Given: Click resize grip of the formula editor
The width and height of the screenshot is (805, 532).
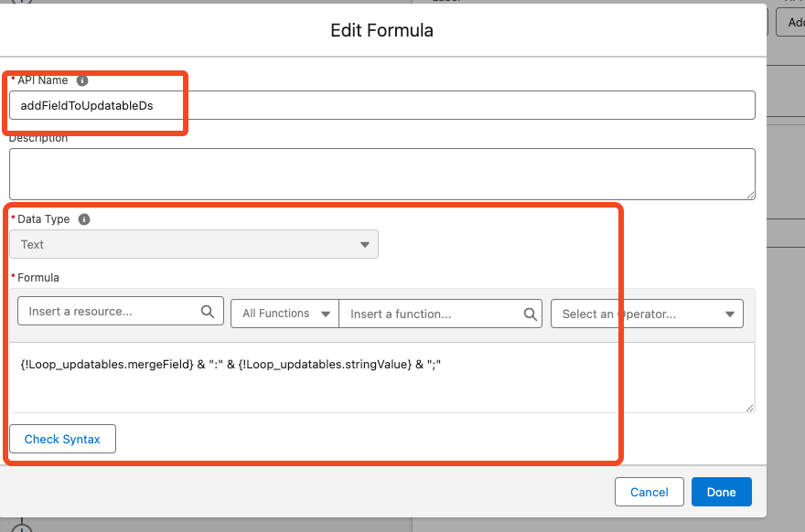Looking at the screenshot, I should pos(749,407).
